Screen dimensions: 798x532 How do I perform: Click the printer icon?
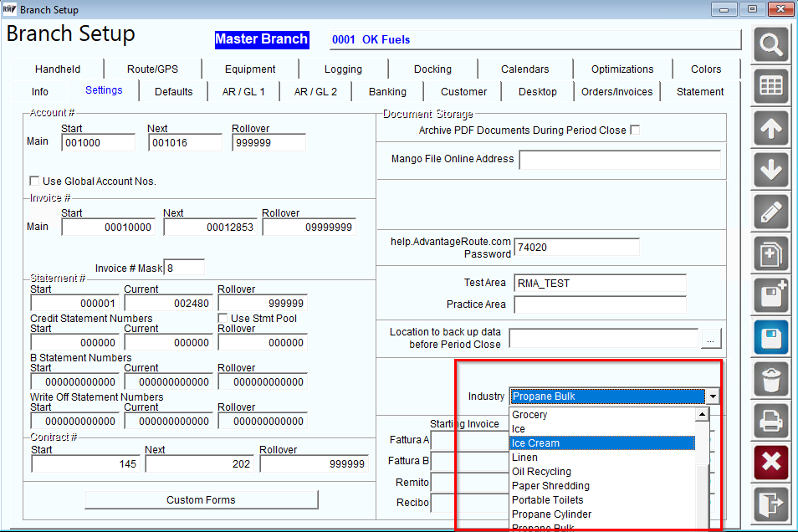(x=771, y=422)
